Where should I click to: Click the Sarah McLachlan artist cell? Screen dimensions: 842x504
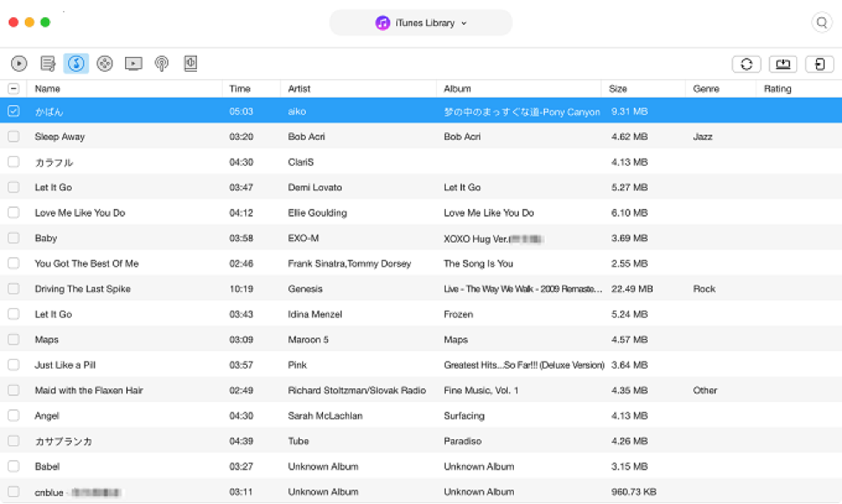click(325, 415)
